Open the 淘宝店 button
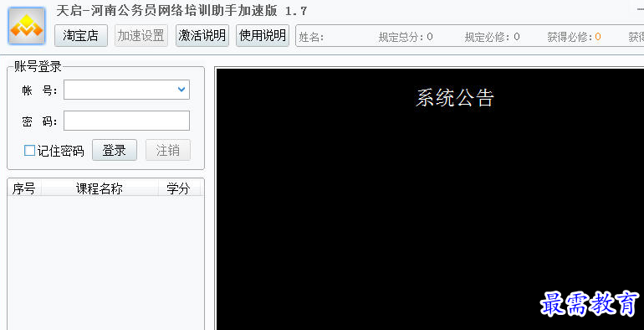 81,35
